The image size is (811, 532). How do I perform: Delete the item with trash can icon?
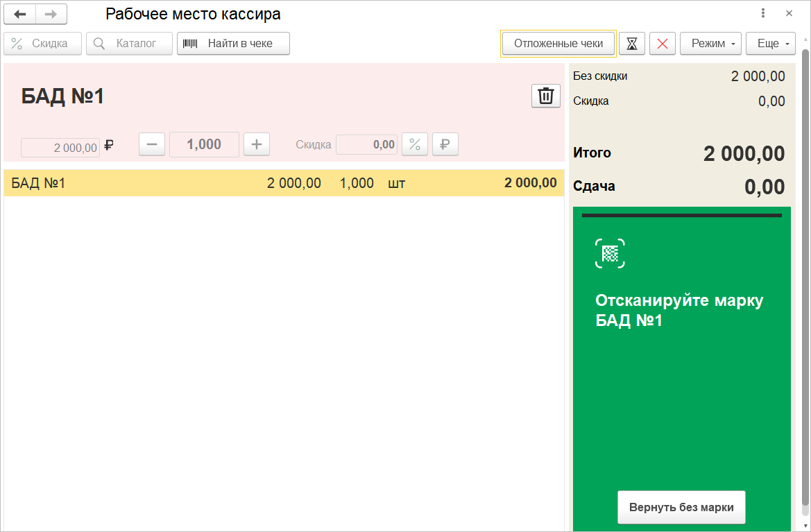click(x=546, y=96)
